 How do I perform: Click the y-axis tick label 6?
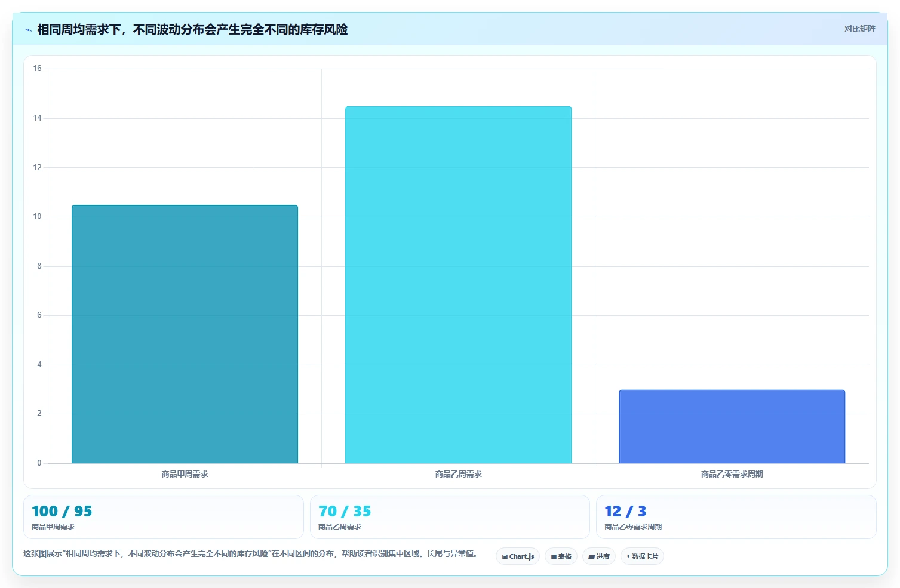(39, 315)
